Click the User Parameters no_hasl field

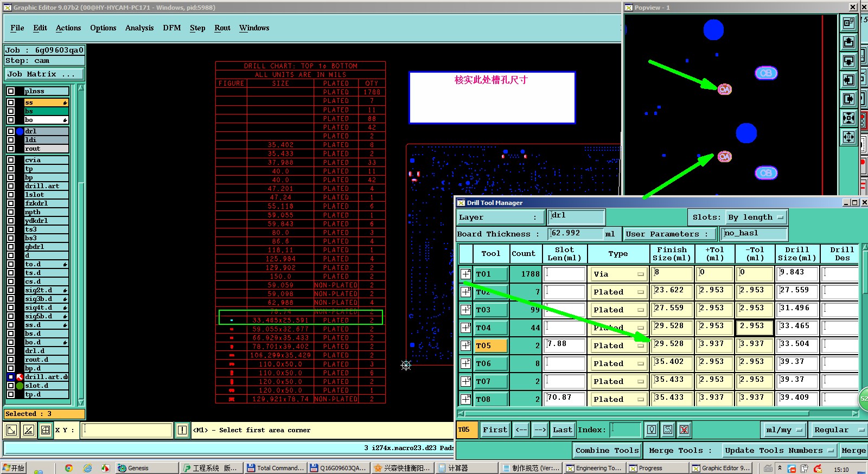click(755, 233)
